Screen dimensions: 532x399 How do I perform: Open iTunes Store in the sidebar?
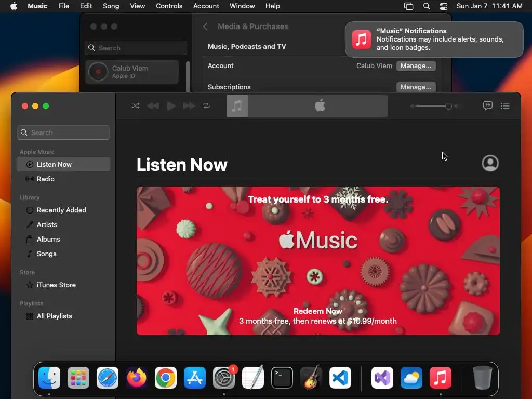click(63, 285)
